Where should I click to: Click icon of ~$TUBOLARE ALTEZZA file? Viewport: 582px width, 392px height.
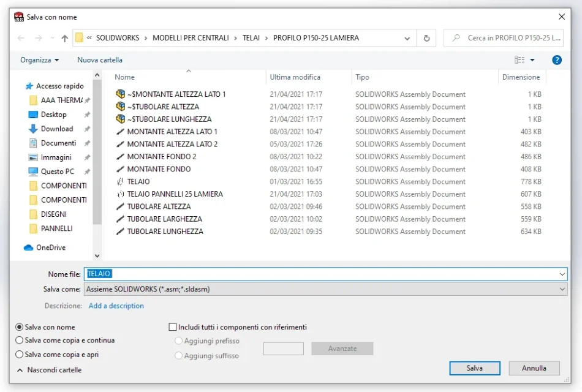click(120, 107)
